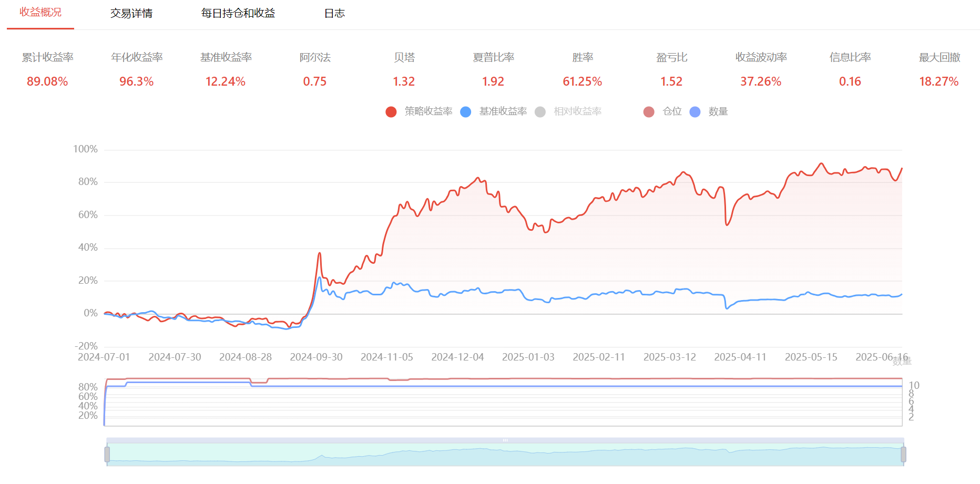The width and height of the screenshot is (980, 484).
Task: Click the 最大回撤 value 18.27%
Action: tap(938, 81)
